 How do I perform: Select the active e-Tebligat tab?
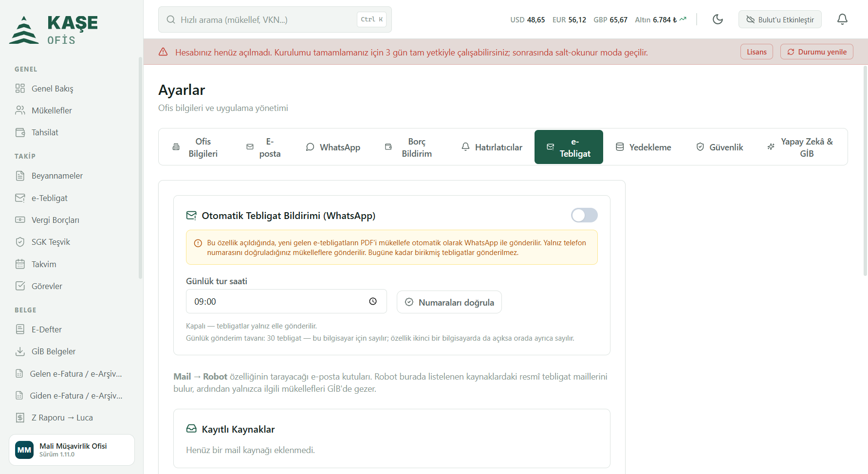(x=569, y=147)
